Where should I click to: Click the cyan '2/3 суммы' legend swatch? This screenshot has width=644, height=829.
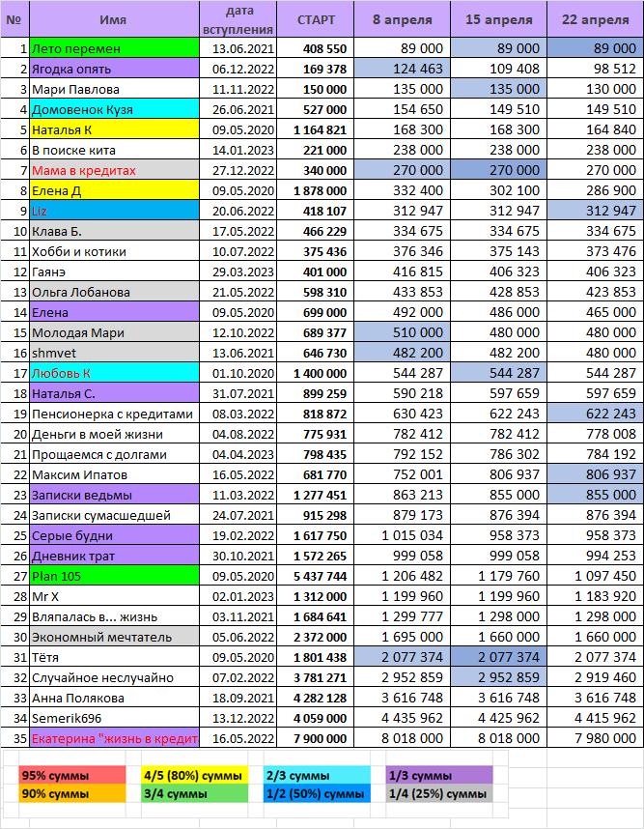[317, 776]
